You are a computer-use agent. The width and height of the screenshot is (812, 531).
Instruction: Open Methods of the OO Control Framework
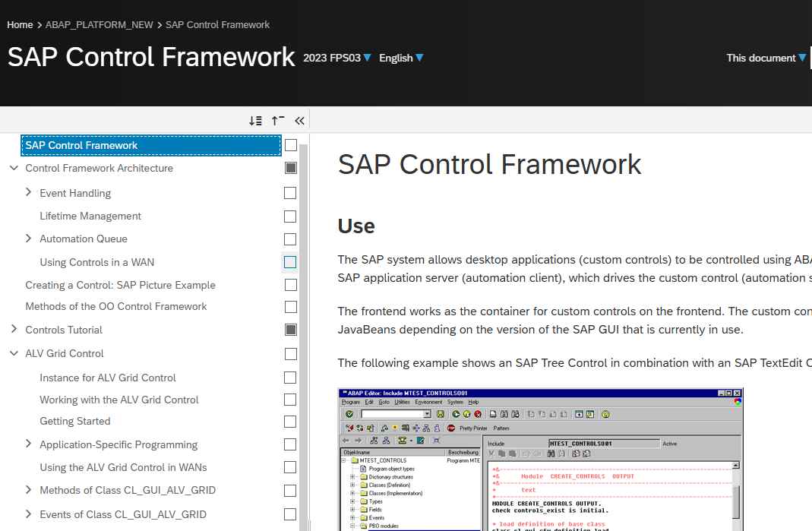click(116, 307)
